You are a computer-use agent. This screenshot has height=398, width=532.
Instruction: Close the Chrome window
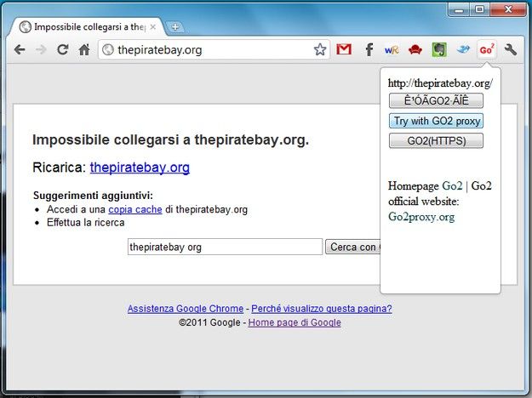click(508, 10)
